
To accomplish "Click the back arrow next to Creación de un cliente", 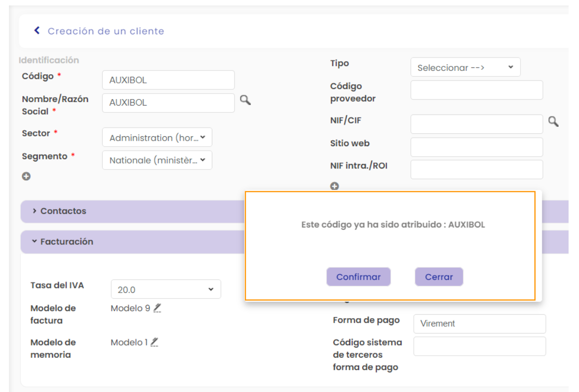I will point(37,31).
